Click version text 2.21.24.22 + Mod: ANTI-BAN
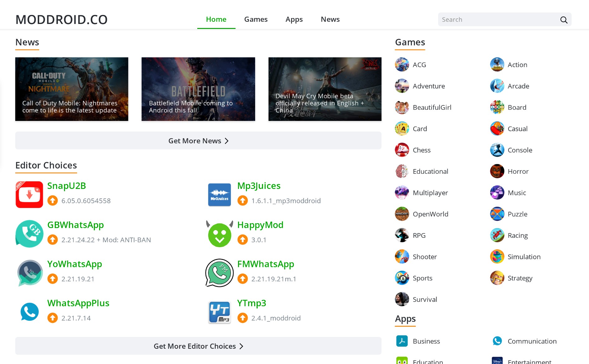The width and height of the screenshot is (589, 364). [106, 240]
